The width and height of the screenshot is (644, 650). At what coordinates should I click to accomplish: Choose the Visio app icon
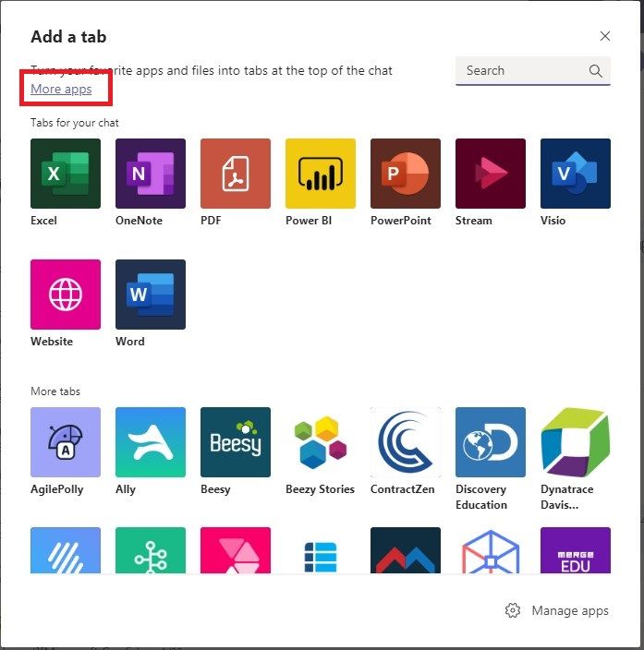[x=576, y=174]
